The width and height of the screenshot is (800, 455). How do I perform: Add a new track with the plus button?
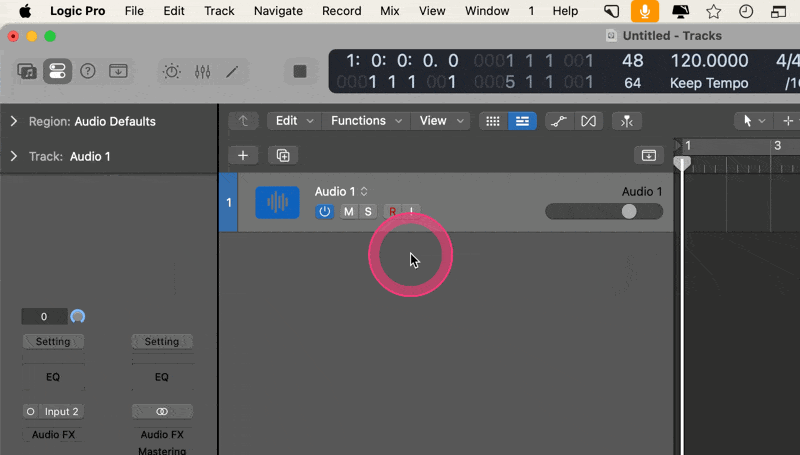tap(243, 155)
